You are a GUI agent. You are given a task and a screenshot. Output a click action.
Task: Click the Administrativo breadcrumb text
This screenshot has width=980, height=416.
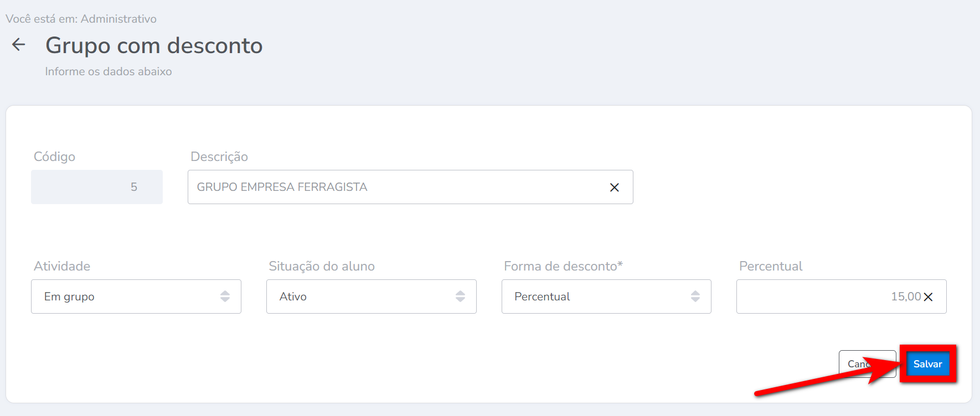[x=118, y=19]
